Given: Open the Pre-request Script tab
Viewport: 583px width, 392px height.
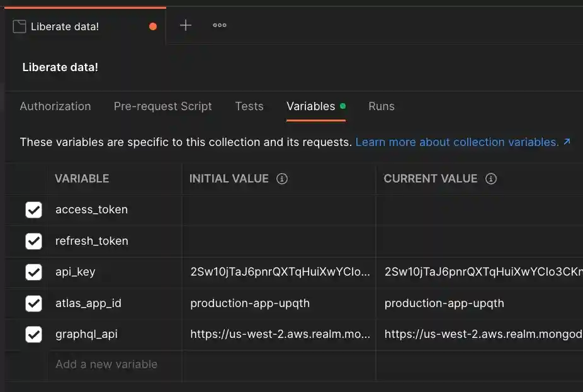Looking at the screenshot, I should pos(162,106).
